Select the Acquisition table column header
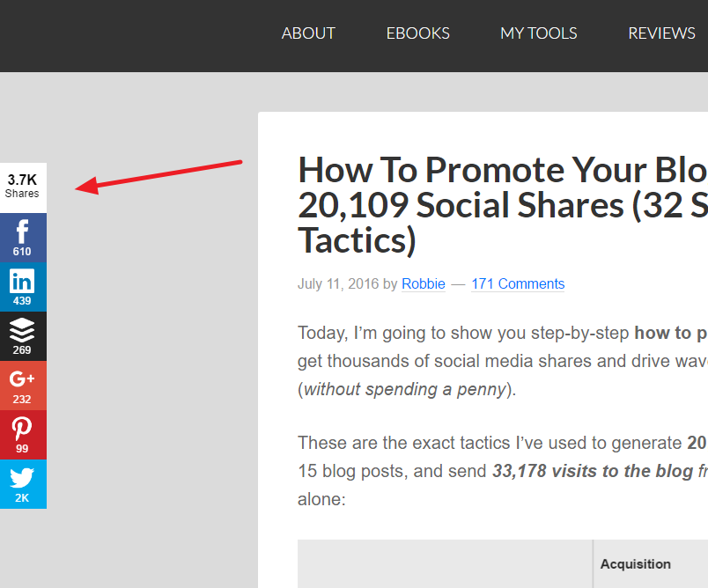Image resolution: width=708 pixels, height=588 pixels. [635, 564]
